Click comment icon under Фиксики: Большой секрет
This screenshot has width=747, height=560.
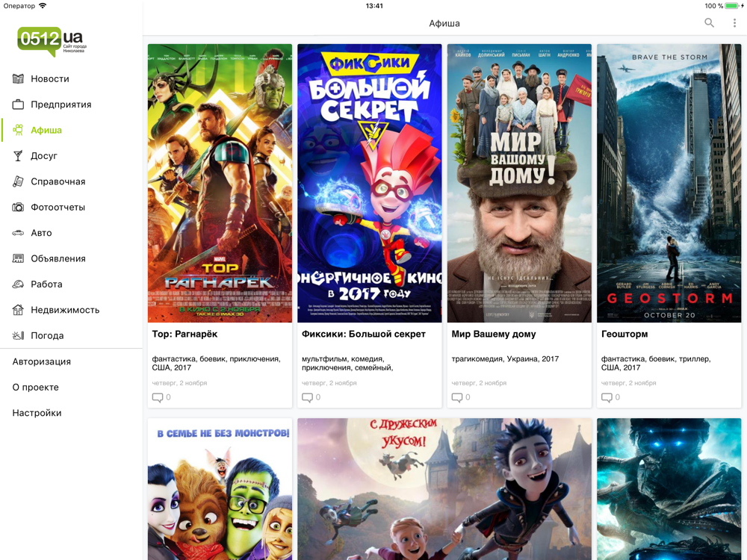[x=307, y=397]
